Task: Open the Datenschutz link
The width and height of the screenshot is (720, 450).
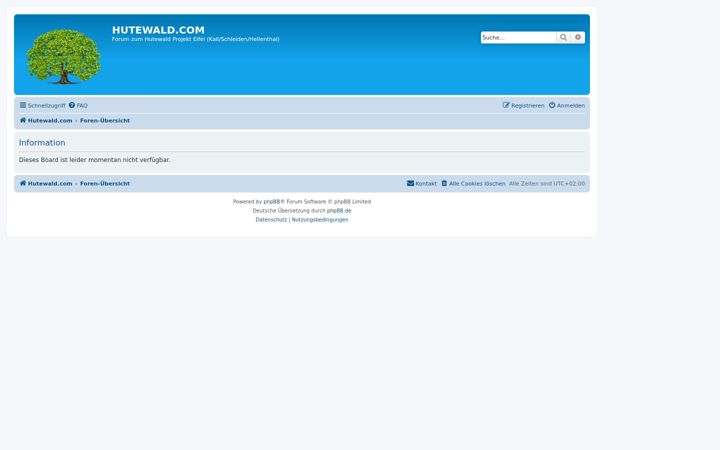Action: [x=271, y=220]
